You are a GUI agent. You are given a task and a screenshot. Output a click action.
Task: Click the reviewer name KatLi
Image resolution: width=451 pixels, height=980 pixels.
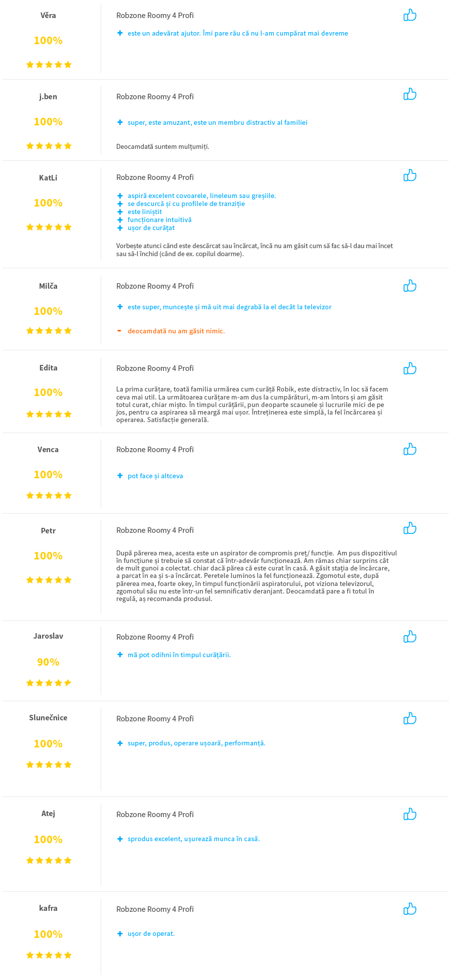click(x=48, y=178)
